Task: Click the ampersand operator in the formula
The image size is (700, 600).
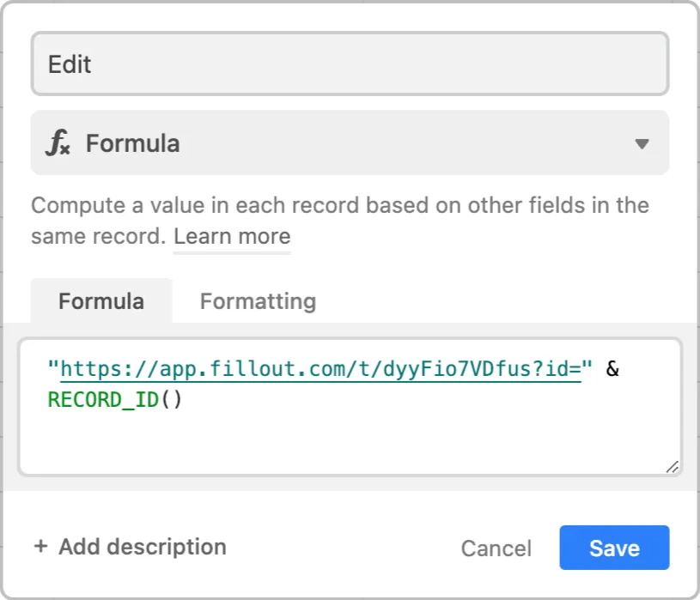Action: click(616, 369)
